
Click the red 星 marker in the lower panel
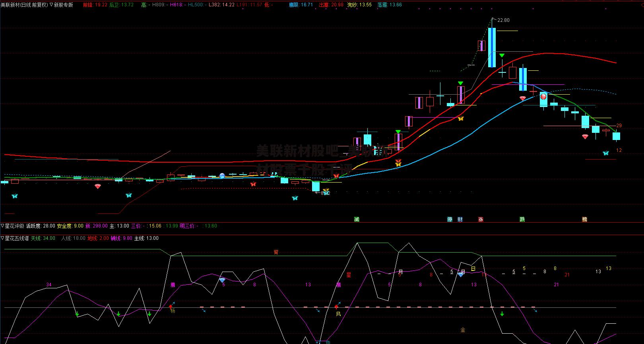[349, 275]
